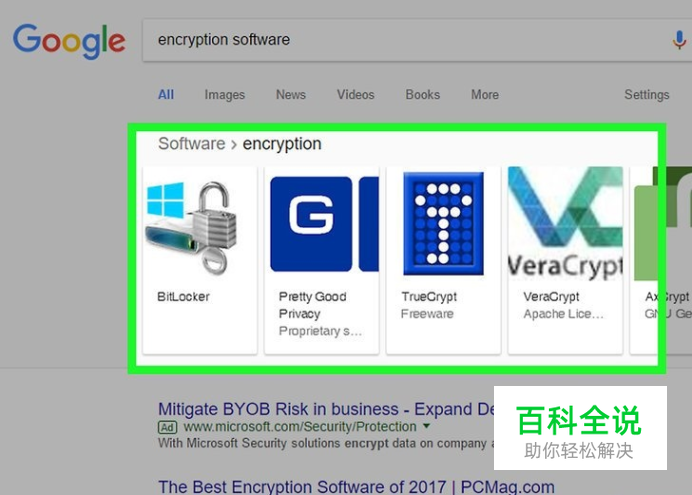Screen dimensions: 692x495
Task: Expand the More search options menu
Action: pos(485,94)
